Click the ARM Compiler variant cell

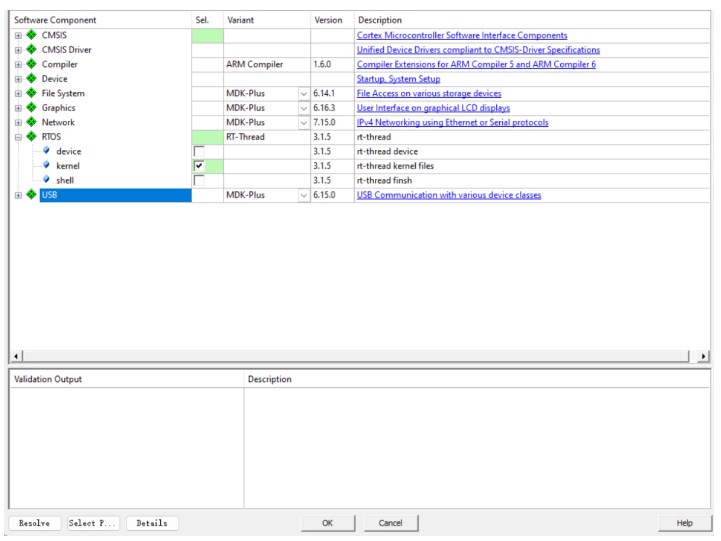click(x=267, y=64)
